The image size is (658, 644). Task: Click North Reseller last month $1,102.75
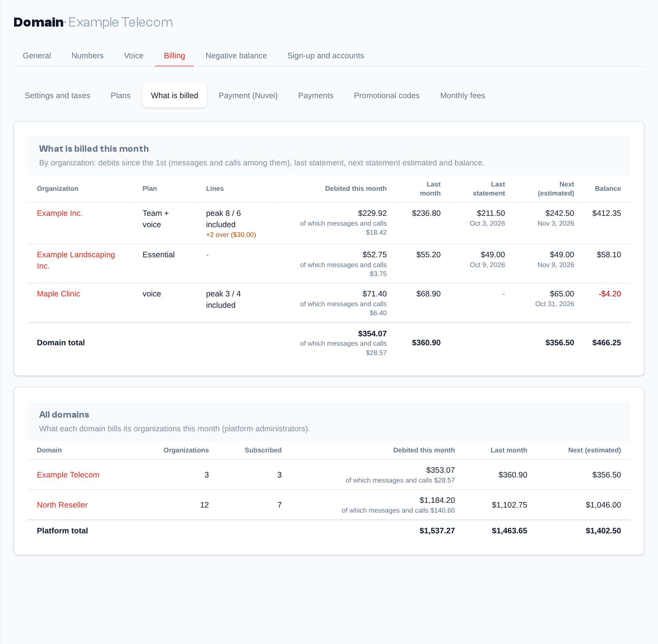(x=509, y=505)
